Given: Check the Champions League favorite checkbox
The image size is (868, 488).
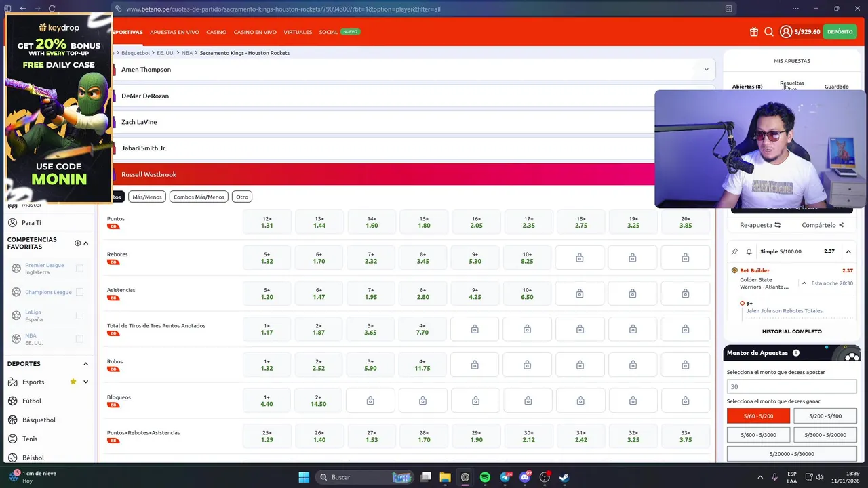Looking at the screenshot, I should click(x=79, y=292).
